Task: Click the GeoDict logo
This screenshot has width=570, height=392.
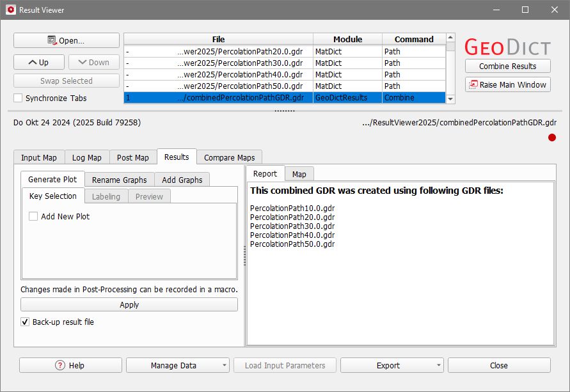Action: (507, 47)
